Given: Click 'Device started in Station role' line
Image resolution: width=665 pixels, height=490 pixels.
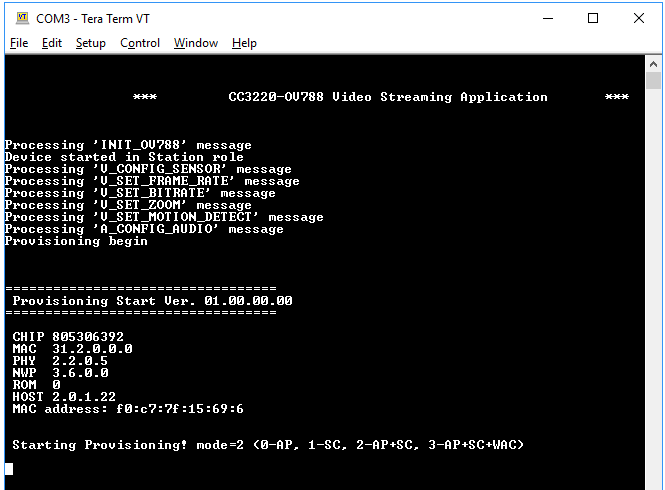Looking at the screenshot, I should (x=124, y=157).
